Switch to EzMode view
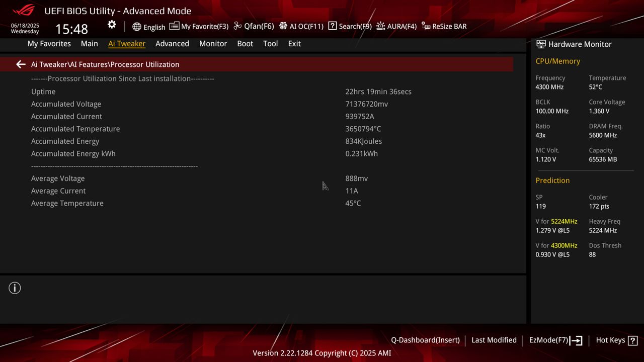Viewport: 644px width, 362px height. click(552, 340)
